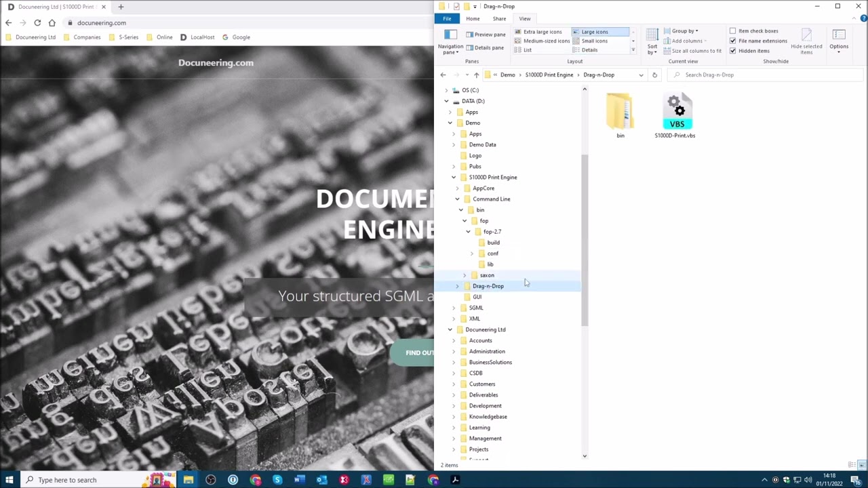Switch layout to Medium-sized icons
Screen dimensions: 868x488
pos(542,41)
